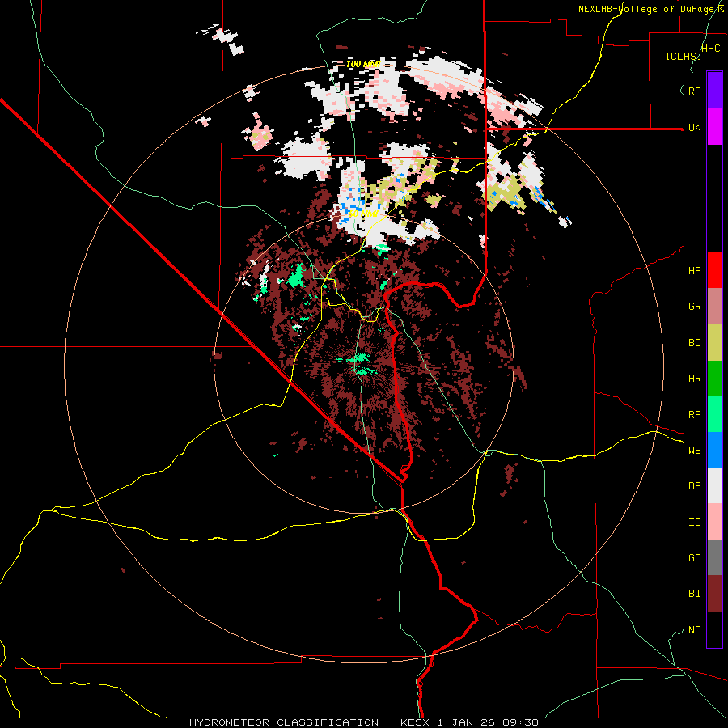Screen dimensions: 728x728
Task: Click the white DS legend swatch
Action: coord(714,485)
